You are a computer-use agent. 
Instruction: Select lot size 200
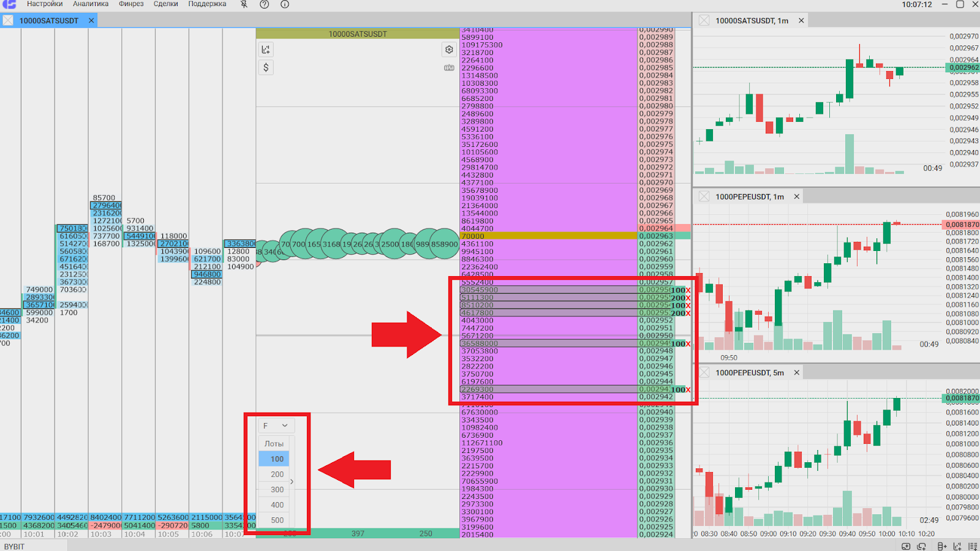pos(274,474)
